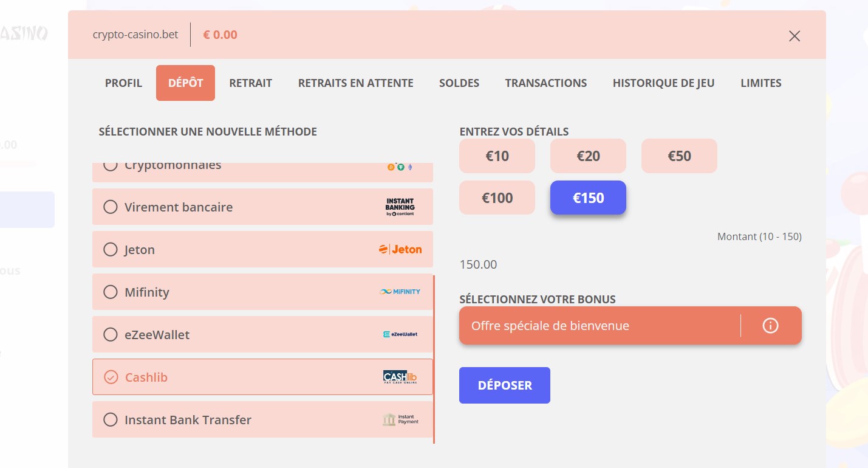Screen dimensions: 868x468
Task: Click the Instant Banking logo icon
Action: [x=400, y=207]
